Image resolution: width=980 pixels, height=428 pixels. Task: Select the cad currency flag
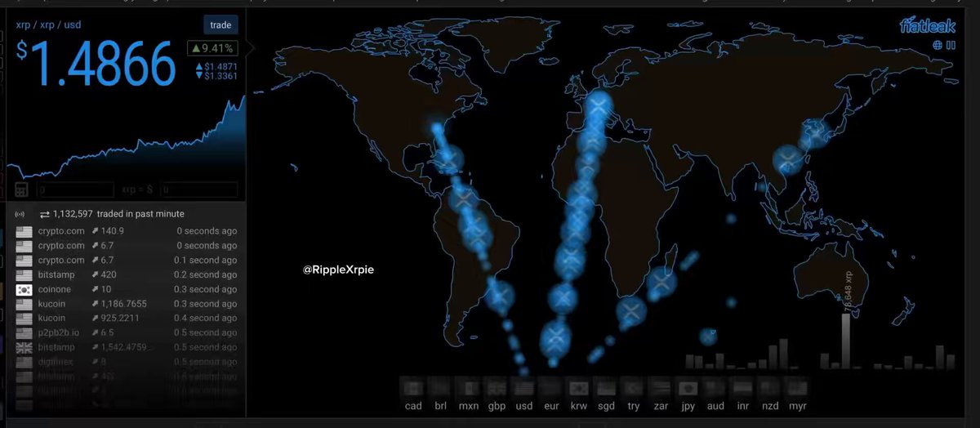(413, 388)
